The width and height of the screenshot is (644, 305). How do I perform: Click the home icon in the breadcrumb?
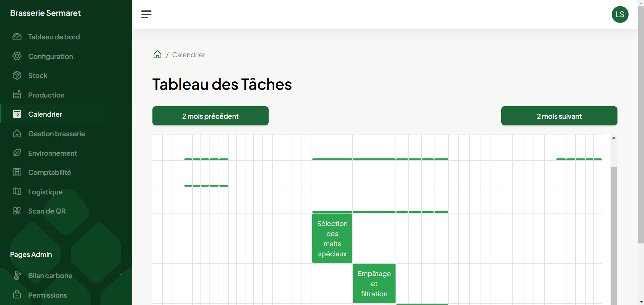(157, 54)
